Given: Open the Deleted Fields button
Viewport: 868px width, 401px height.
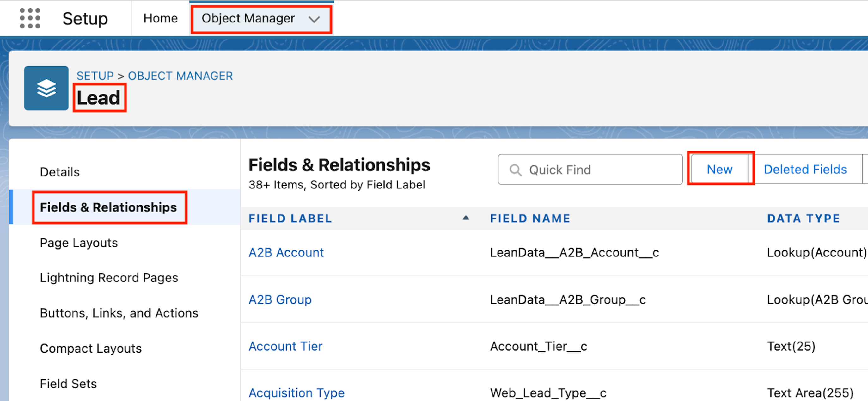Looking at the screenshot, I should [805, 169].
